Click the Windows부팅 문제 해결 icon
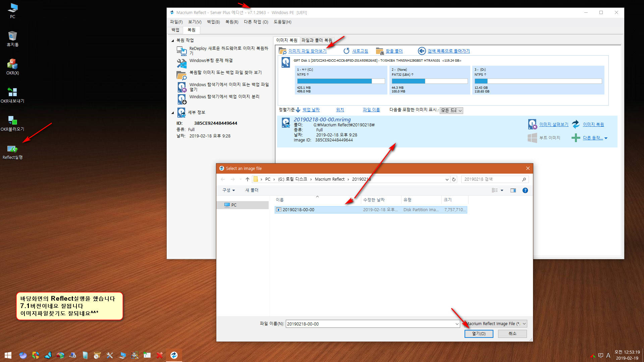 coord(181,63)
